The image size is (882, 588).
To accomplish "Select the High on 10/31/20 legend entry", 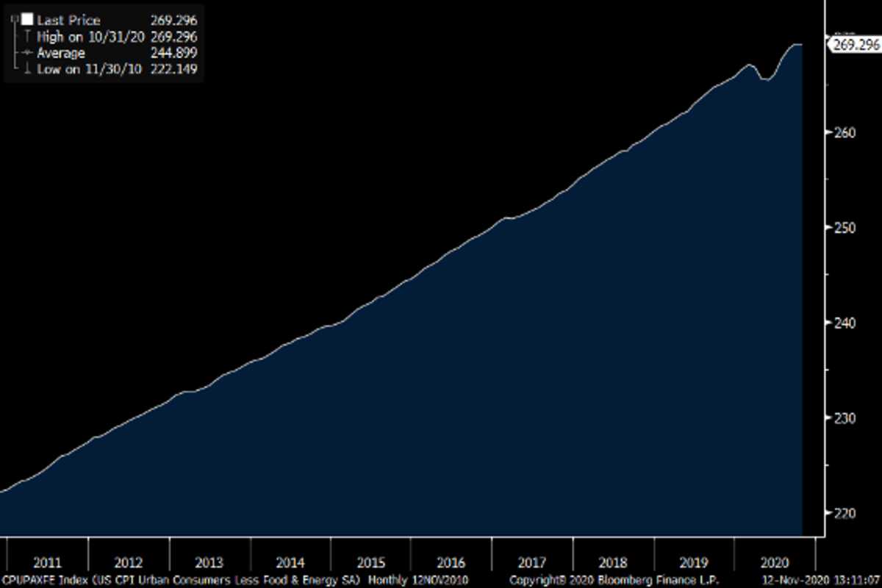I will point(89,37).
